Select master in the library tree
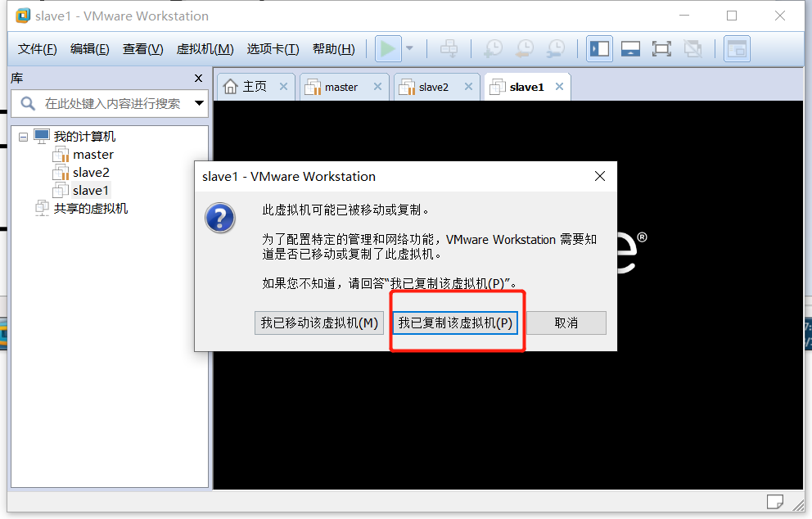The image size is (812, 519). tap(93, 155)
